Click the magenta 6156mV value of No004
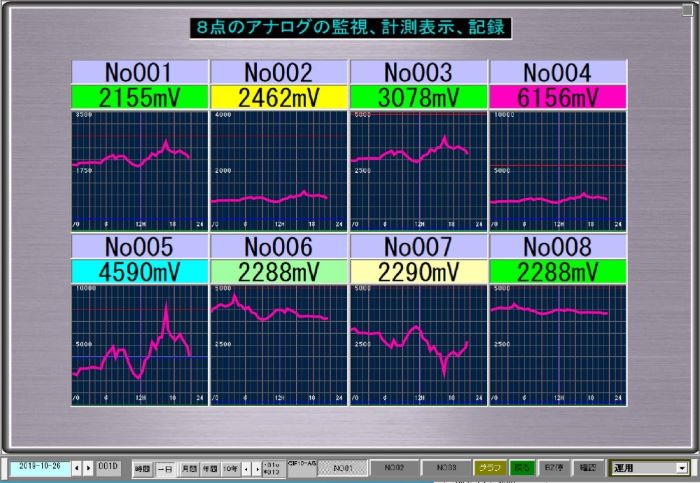 (557, 97)
